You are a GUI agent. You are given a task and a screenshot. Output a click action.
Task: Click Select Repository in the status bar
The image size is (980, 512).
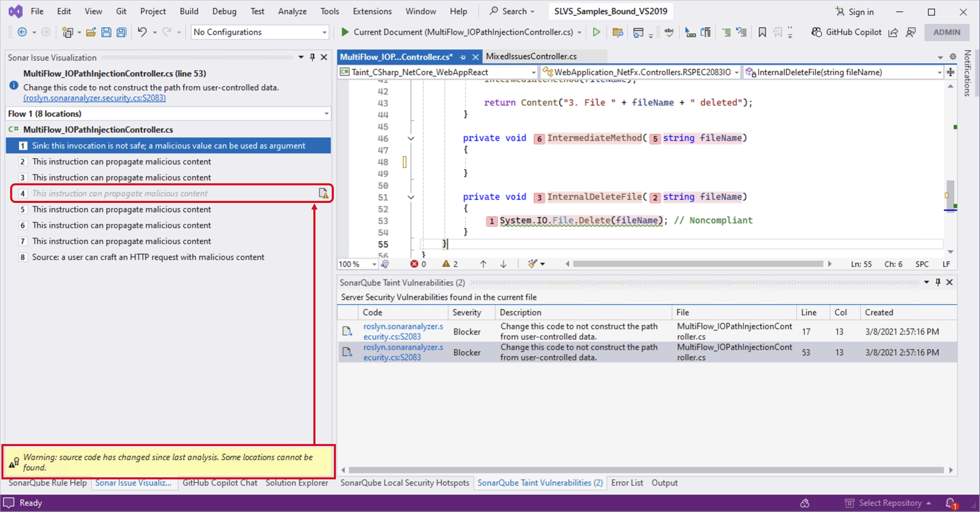coord(888,503)
